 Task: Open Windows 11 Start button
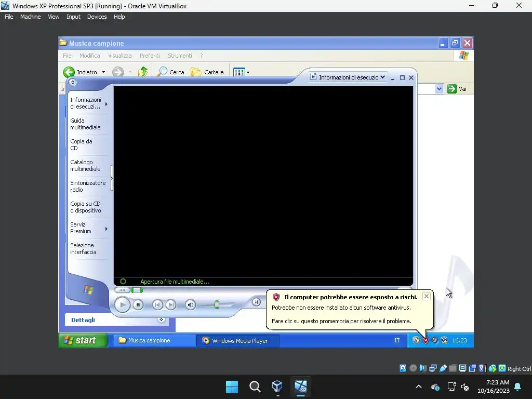232,387
